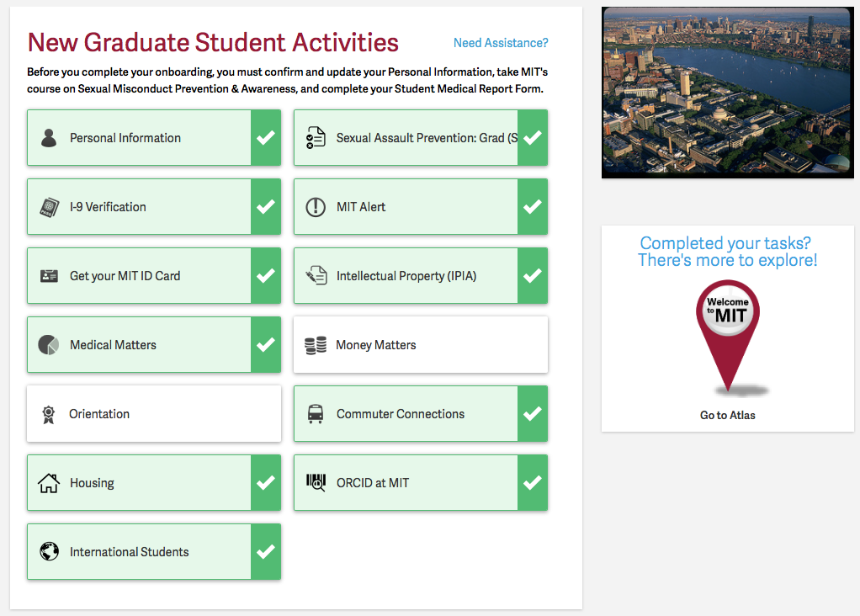Click the Commuter Connections bus icon

tap(316, 414)
